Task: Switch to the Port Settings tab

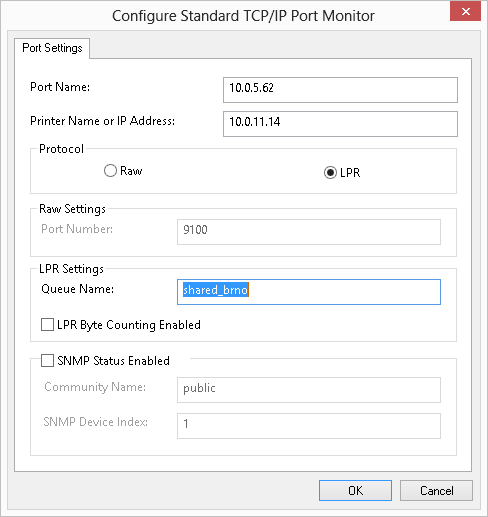Action: [52, 48]
